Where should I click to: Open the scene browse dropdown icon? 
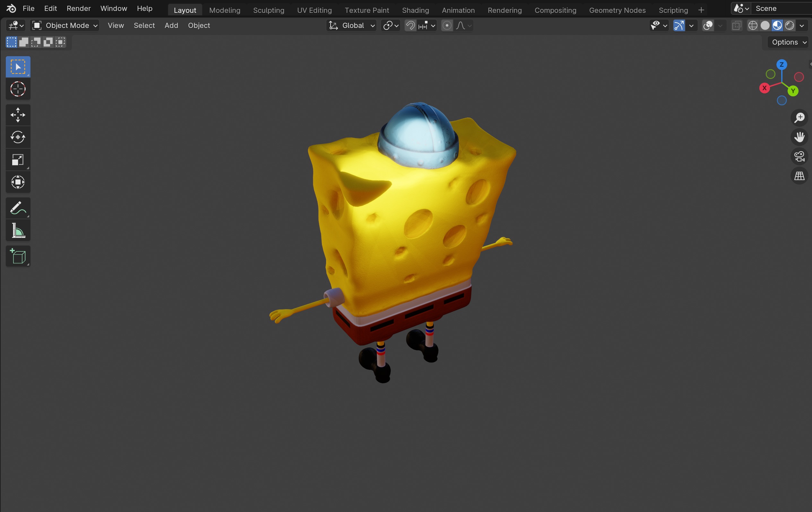pos(741,8)
